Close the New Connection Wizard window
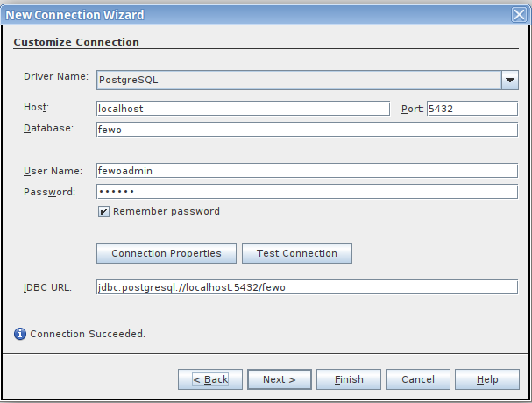This screenshot has height=403, width=532. click(519, 15)
